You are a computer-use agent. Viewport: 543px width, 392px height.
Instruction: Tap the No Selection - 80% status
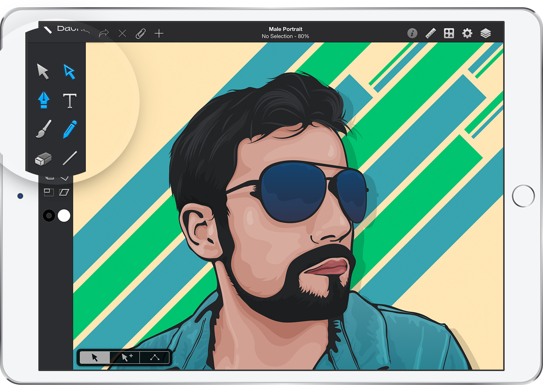pyautogui.click(x=286, y=36)
